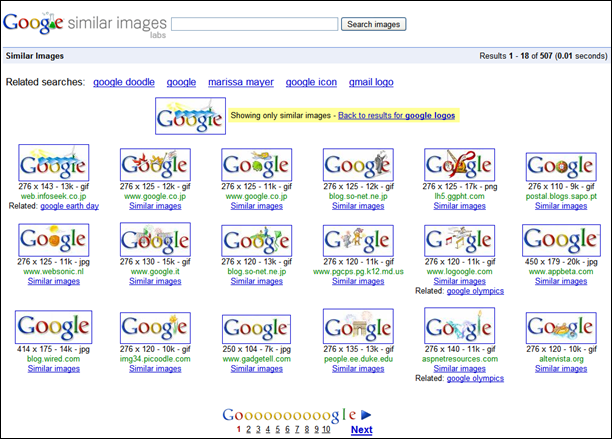612x439 pixels.
Task: Open the lh5.ggpht.com logo thumbnail
Action: pyautogui.click(x=459, y=165)
